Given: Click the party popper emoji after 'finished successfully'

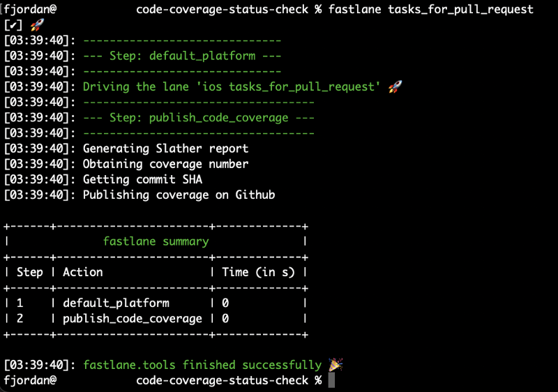Looking at the screenshot, I should coord(335,365).
